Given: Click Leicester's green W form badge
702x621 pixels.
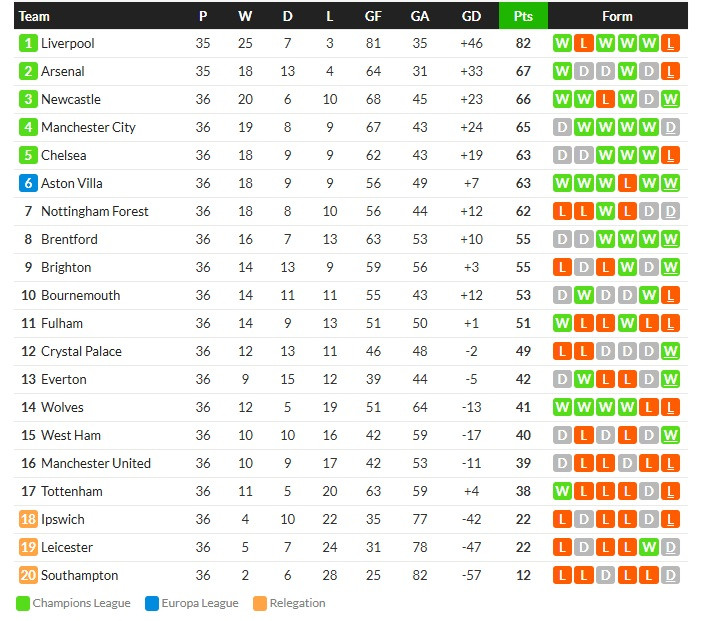Looking at the screenshot, I should pyautogui.click(x=649, y=547).
